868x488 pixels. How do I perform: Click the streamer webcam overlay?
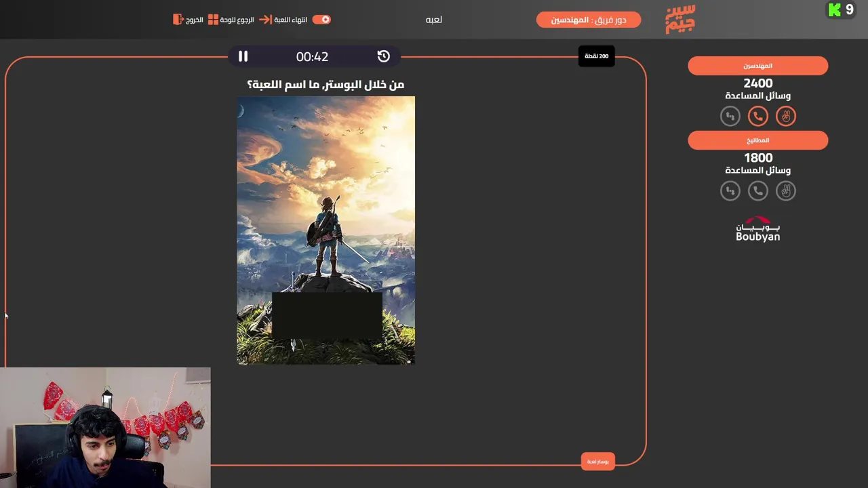105,428
